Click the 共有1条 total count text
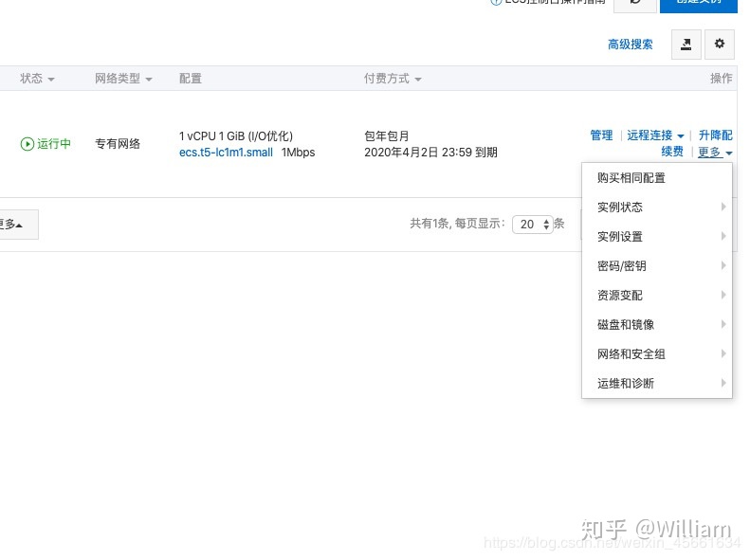Image resolution: width=750 pixels, height=560 pixels. point(430,223)
